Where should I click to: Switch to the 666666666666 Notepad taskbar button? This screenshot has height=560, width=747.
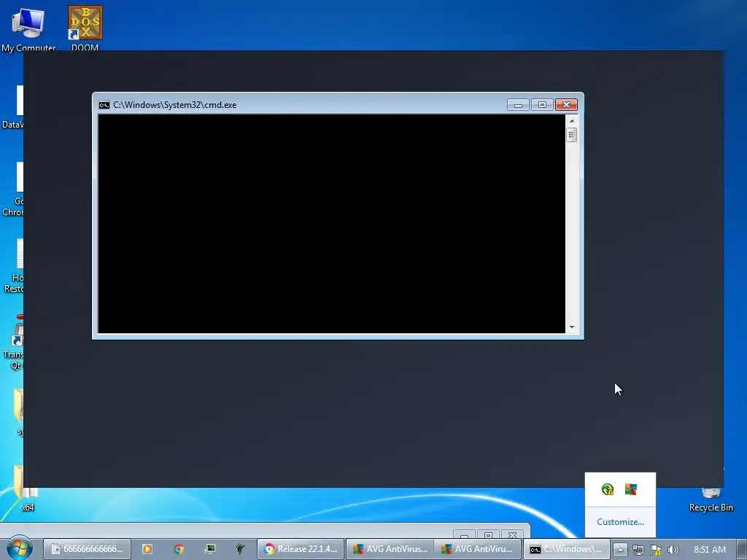pyautogui.click(x=86, y=549)
